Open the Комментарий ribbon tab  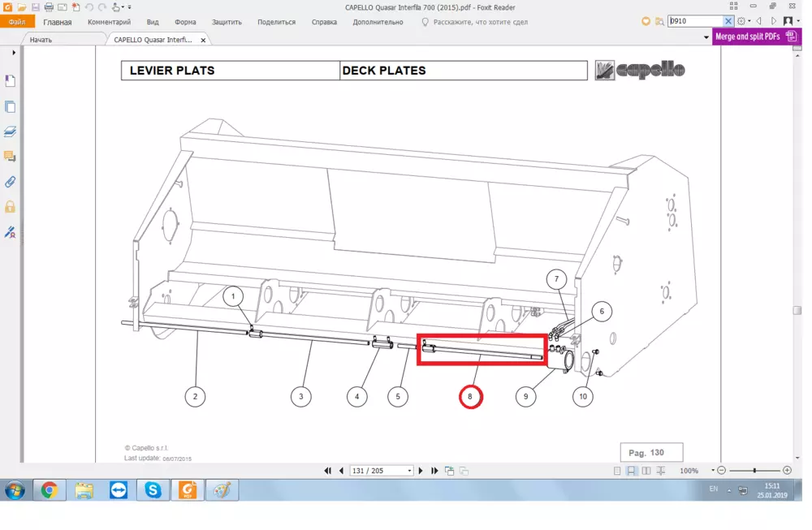coord(109,22)
